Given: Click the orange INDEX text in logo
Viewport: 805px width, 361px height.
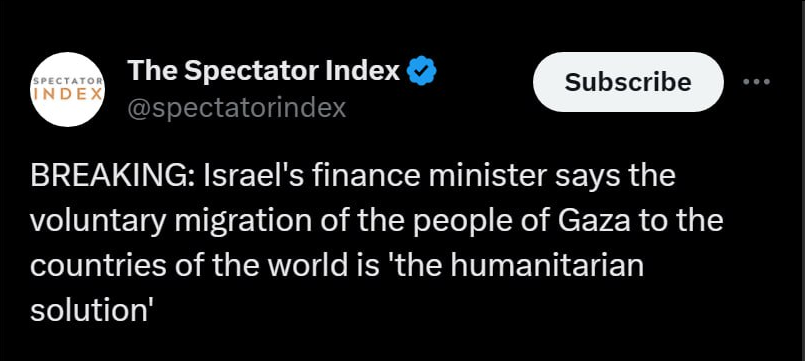Looking at the screenshot, I should (68, 94).
